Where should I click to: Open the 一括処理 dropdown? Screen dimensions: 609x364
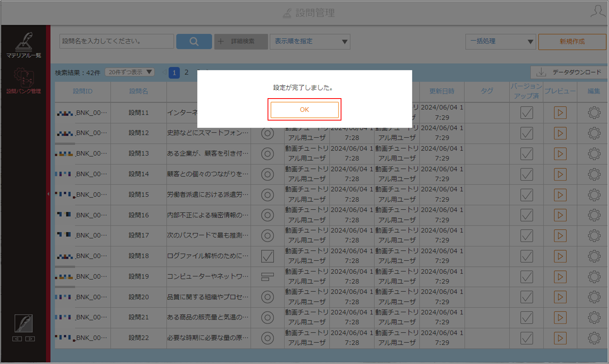[501, 41]
